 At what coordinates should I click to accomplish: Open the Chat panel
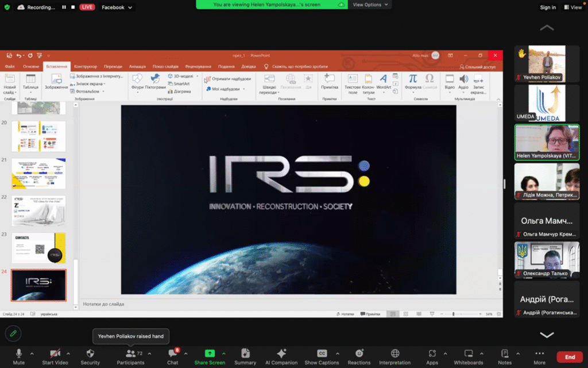click(172, 356)
